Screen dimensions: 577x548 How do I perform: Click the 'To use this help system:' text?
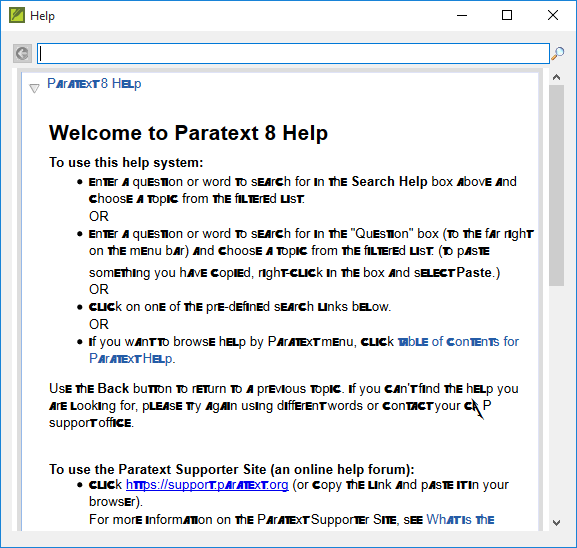[x=126, y=162]
